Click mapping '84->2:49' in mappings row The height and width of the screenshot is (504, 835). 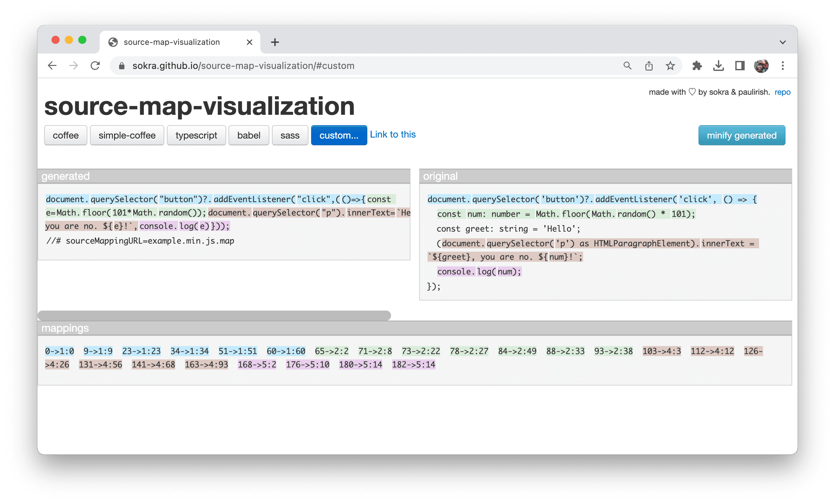click(x=518, y=351)
